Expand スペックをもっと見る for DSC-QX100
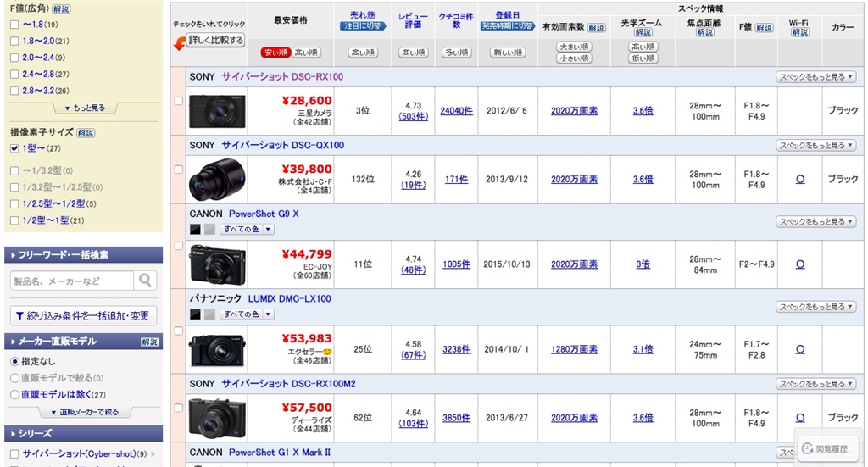The width and height of the screenshot is (868, 467). [x=816, y=146]
